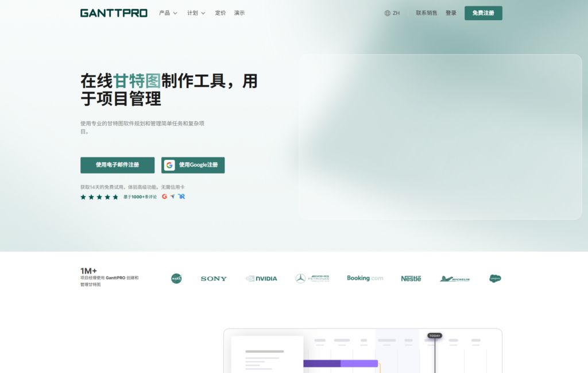The height and width of the screenshot is (373, 588).
Task: Open the 产品 dropdown menu
Action: point(168,13)
